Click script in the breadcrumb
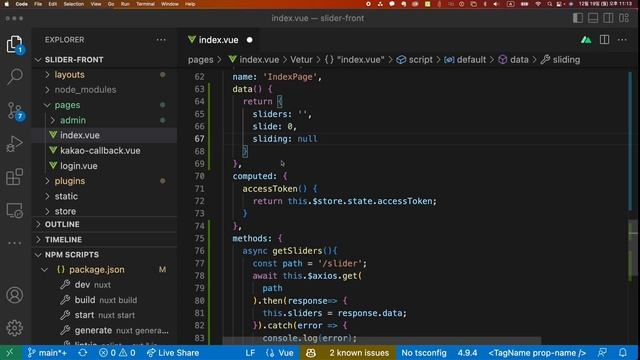This screenshot has width=640, height=360. point(420,60)
